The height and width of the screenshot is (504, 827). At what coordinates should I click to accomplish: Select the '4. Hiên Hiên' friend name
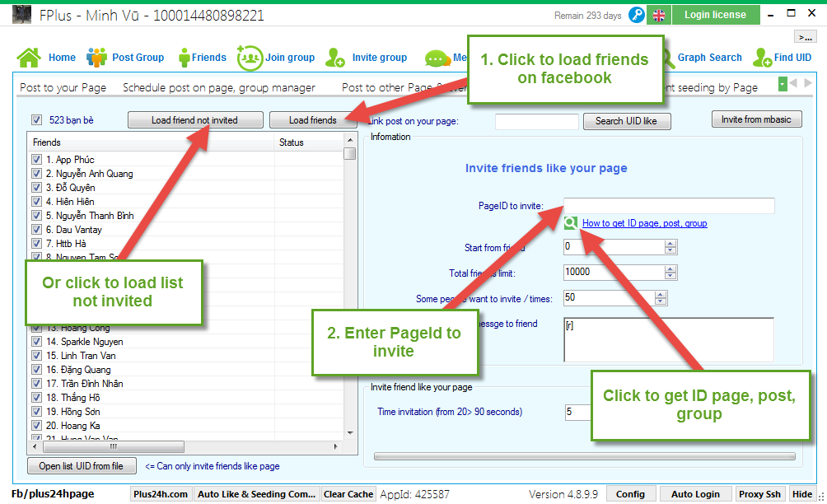[x=70, y=202]
